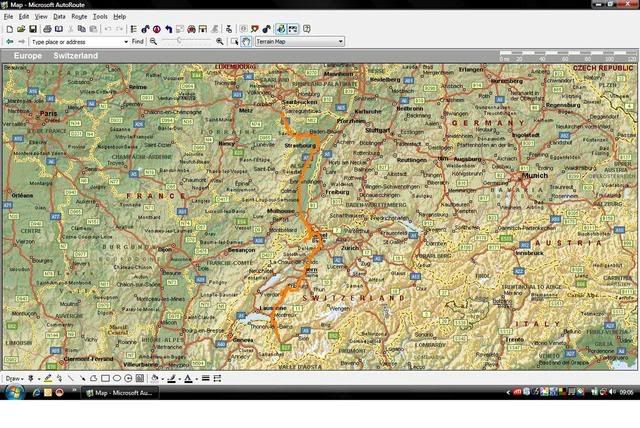Select the Rectangle drawing tool
Screen dimensions: 640x428
pos(105,379)
